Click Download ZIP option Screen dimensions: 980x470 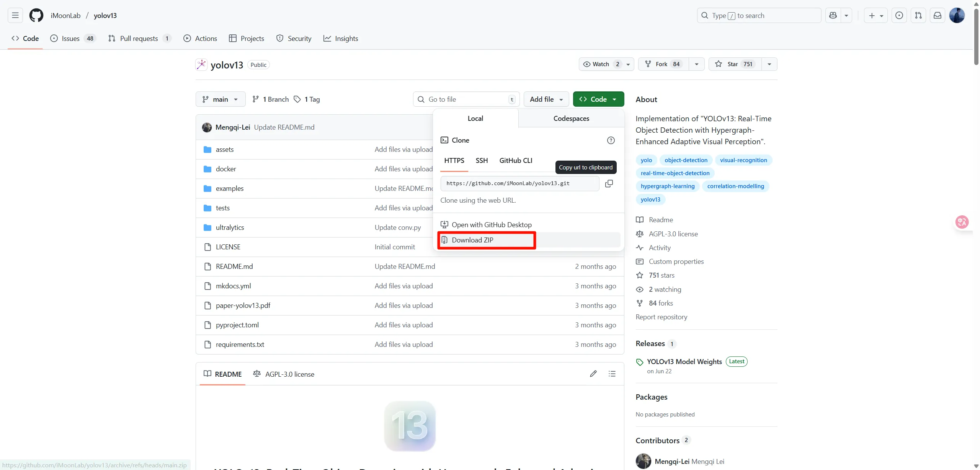pos(472,240)
